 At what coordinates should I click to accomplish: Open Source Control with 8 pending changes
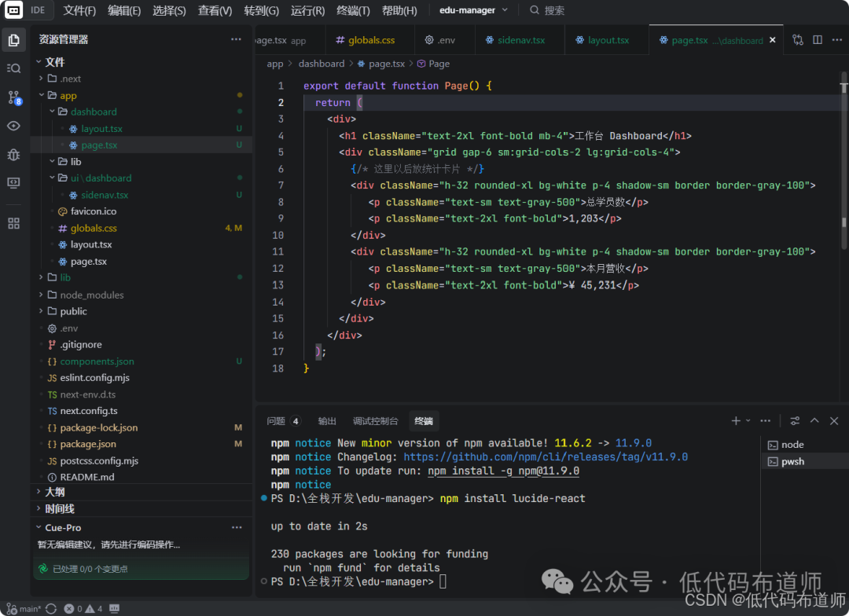point(13,97)
